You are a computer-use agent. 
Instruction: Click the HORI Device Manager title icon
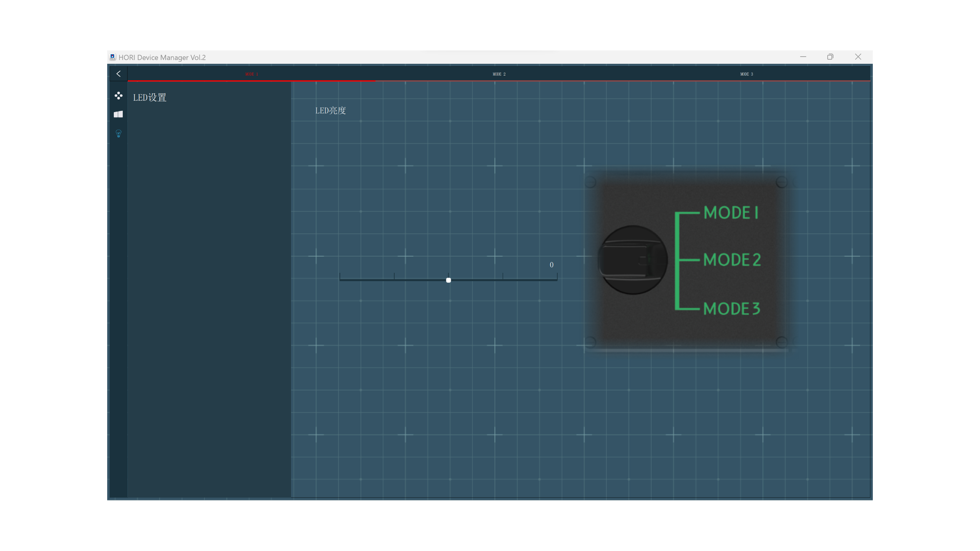[113, 57]
